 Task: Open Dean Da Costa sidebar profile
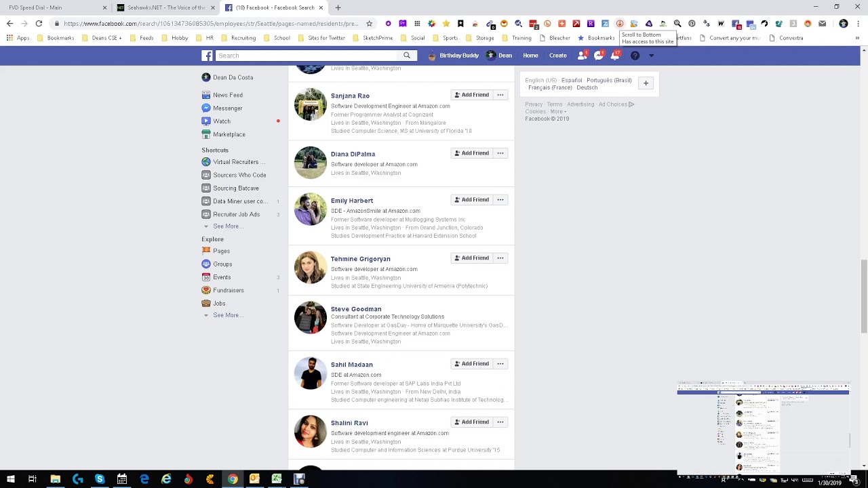click(228, 77)
